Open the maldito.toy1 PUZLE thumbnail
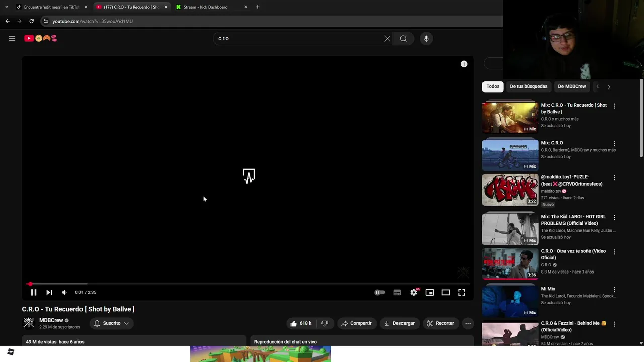The image size is (644, 362). 510,190
